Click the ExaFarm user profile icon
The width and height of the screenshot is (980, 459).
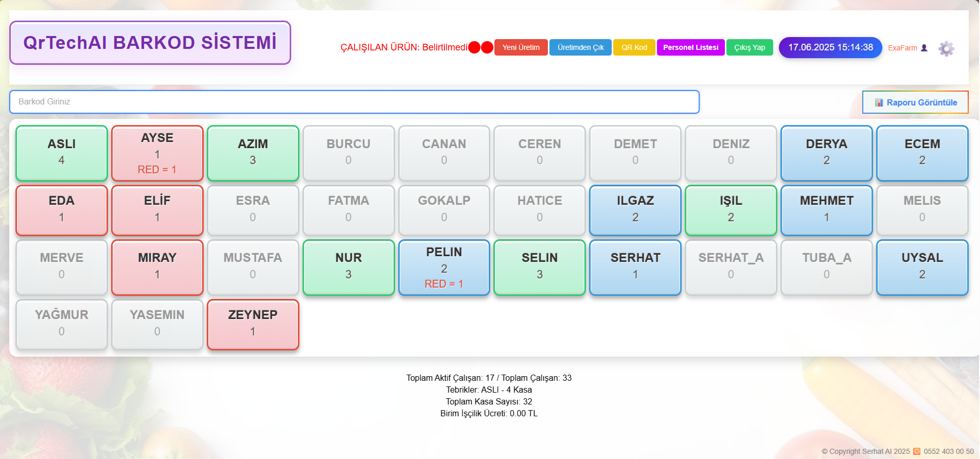pyautogui.click(x=924, y=48)
